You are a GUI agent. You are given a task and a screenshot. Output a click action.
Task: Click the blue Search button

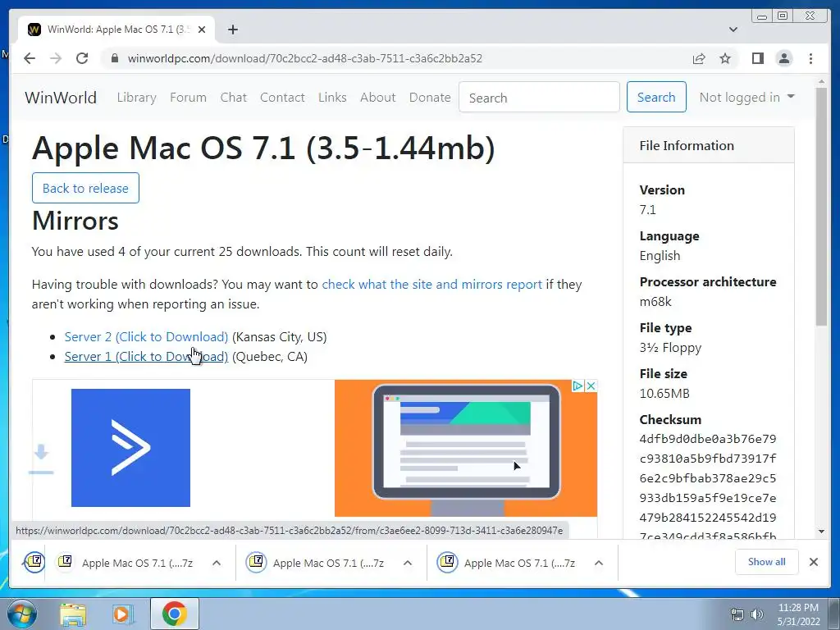click(656, 97)
